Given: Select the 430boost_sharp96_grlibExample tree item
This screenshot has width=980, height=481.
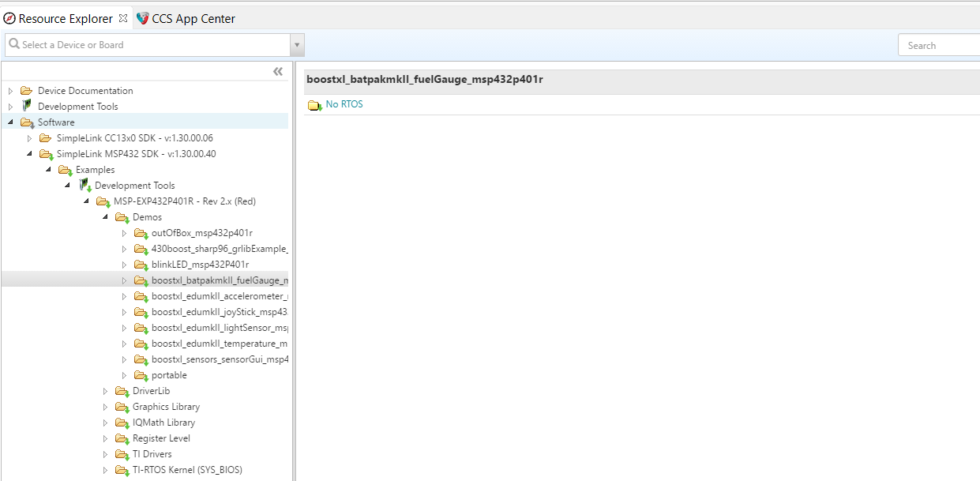Looking at the screenshot, I should pos(220,249).
